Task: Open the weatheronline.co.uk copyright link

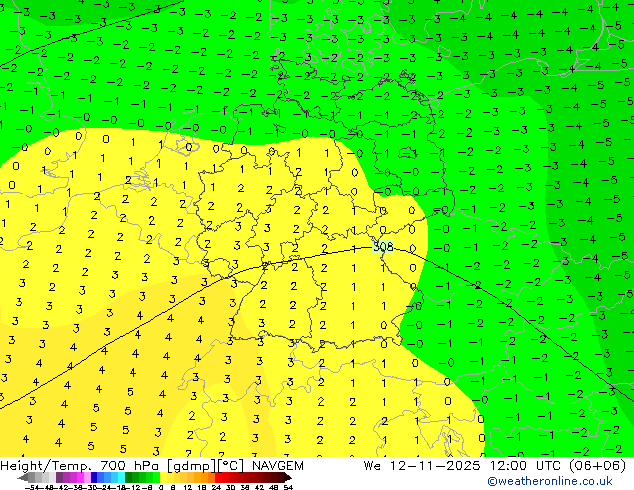Action: tap(550, 481)
